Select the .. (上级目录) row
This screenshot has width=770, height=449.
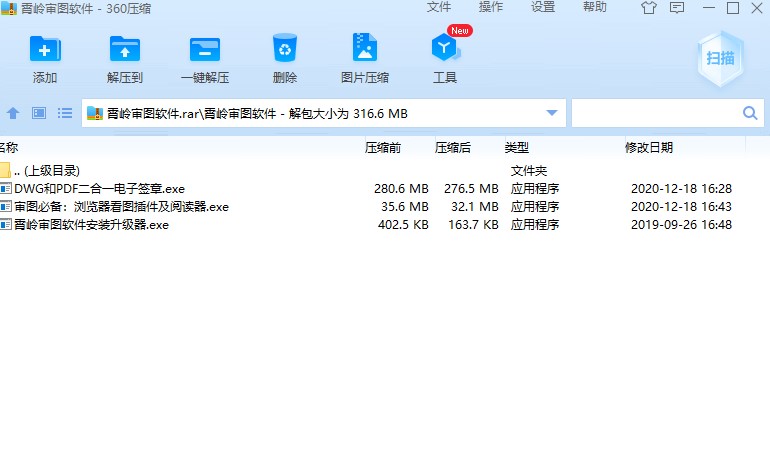point(385,170)
